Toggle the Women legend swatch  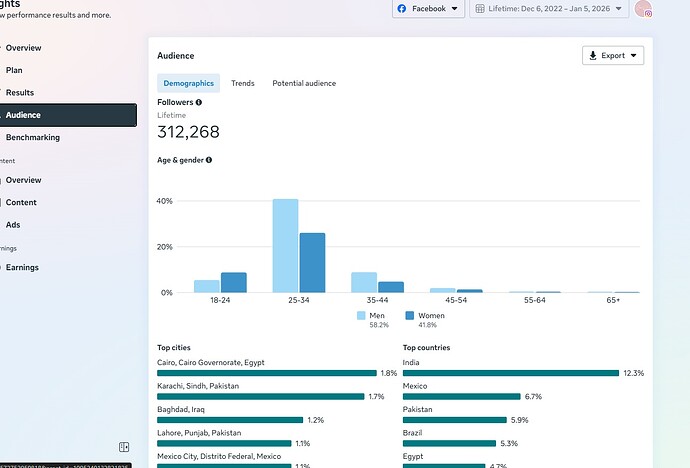410,316
